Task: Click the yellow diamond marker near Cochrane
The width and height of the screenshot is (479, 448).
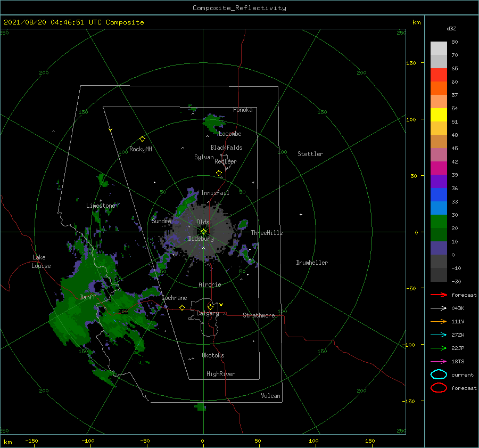Action: pos(182,308)
